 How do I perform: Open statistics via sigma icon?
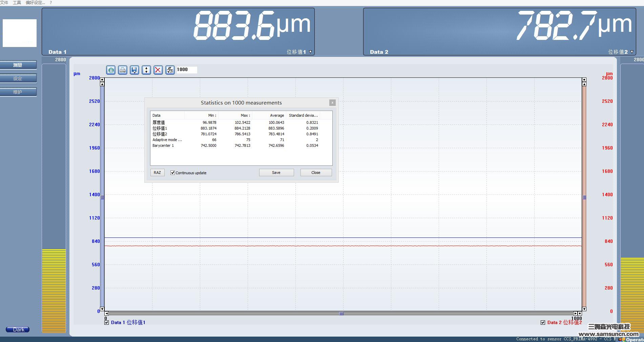170,70
